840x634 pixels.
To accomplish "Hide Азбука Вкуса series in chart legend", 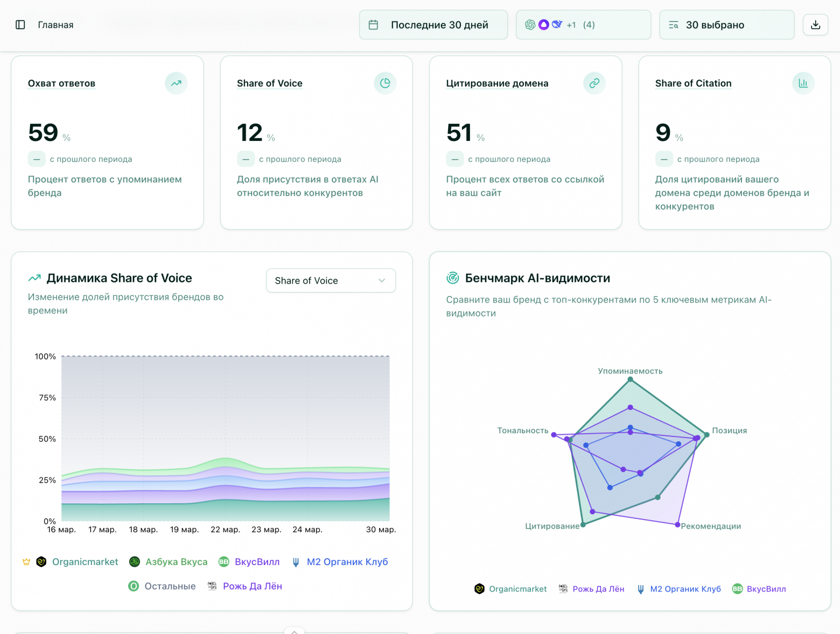I will (x=176, y=562).
